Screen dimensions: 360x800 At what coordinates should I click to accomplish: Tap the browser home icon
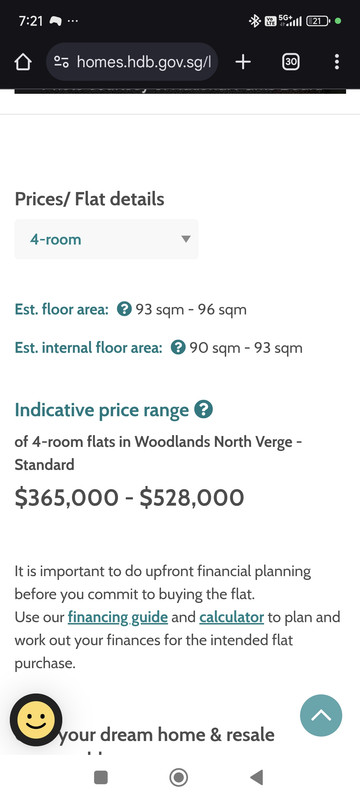pyautogui.click(x=23, y=62)
